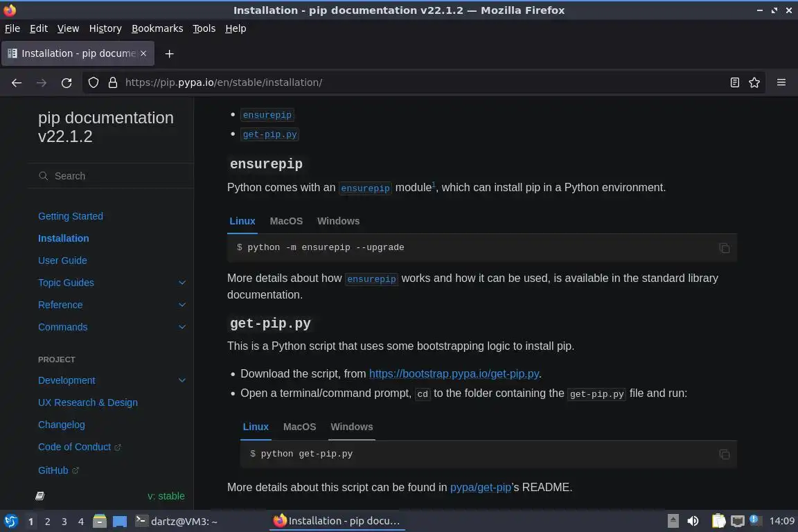Viewport: 798px width, 532px height.
Task: Open the system start menu icon
Action: 10,522
